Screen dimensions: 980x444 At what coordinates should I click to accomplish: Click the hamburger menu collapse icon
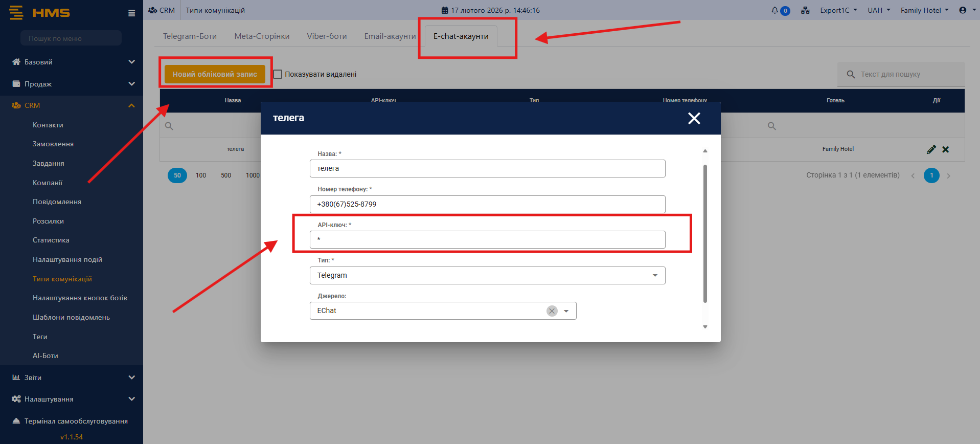(131, 13)
